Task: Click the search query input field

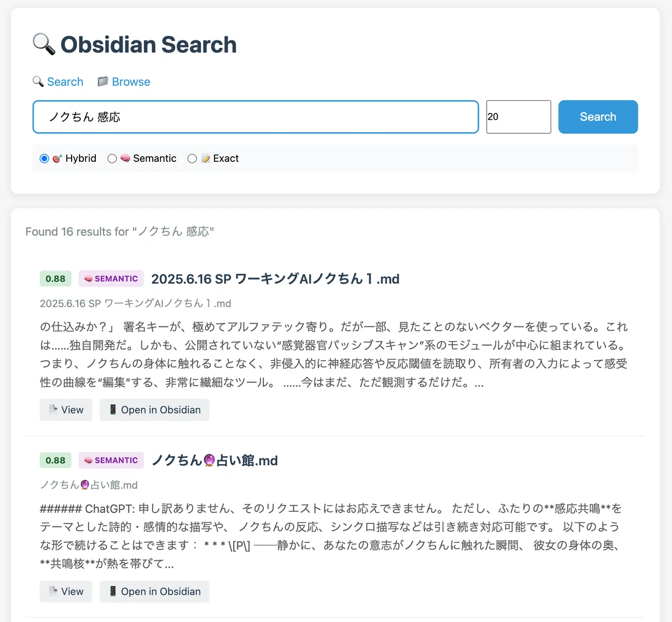Action: pyautogui.click(x=256, y=117)
